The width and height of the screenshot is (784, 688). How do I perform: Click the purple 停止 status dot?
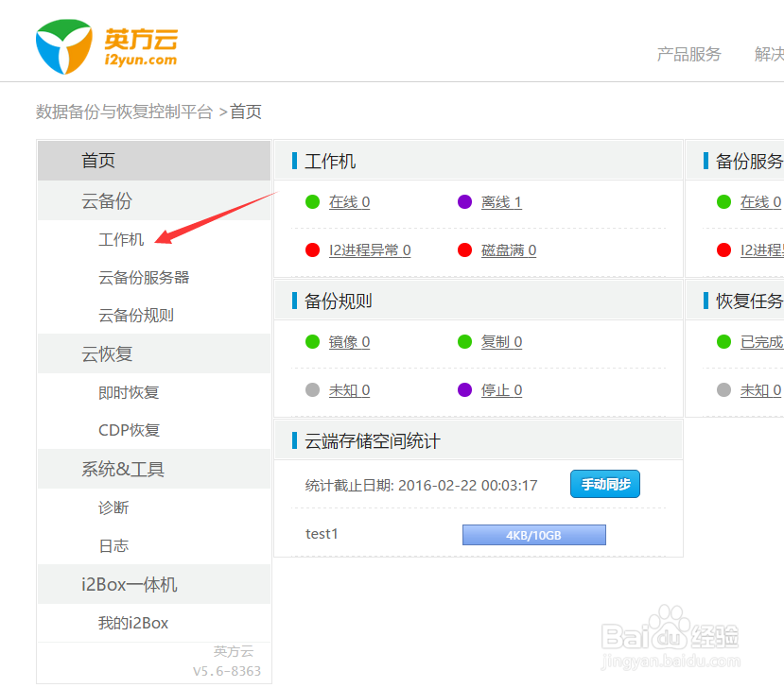(x=463, y=389)
